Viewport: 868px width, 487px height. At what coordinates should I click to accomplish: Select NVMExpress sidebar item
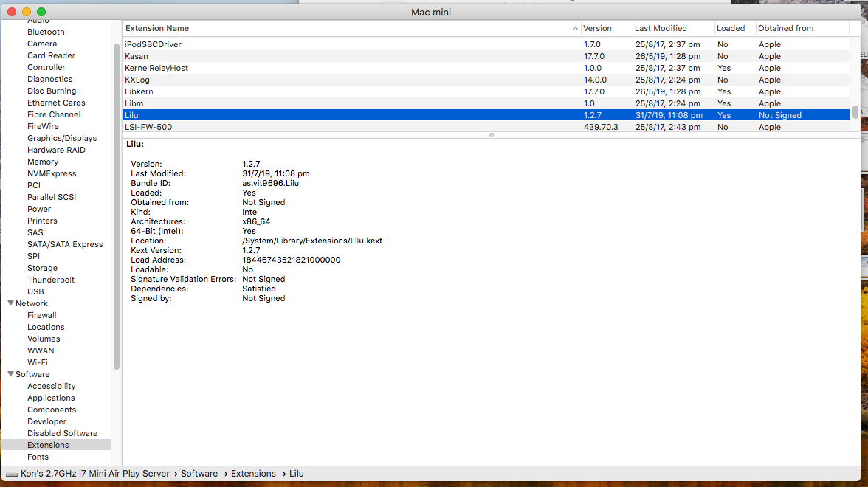[x=52, y=174]
